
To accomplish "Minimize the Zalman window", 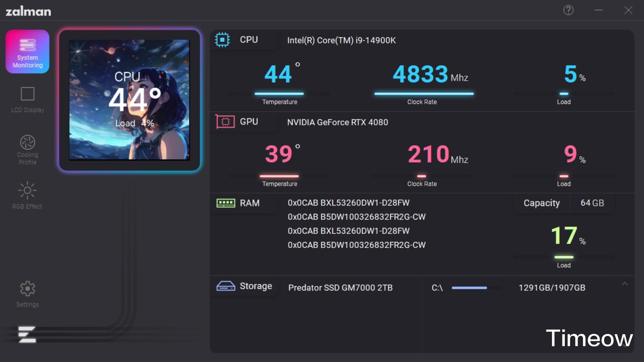I will pos(599,10).
